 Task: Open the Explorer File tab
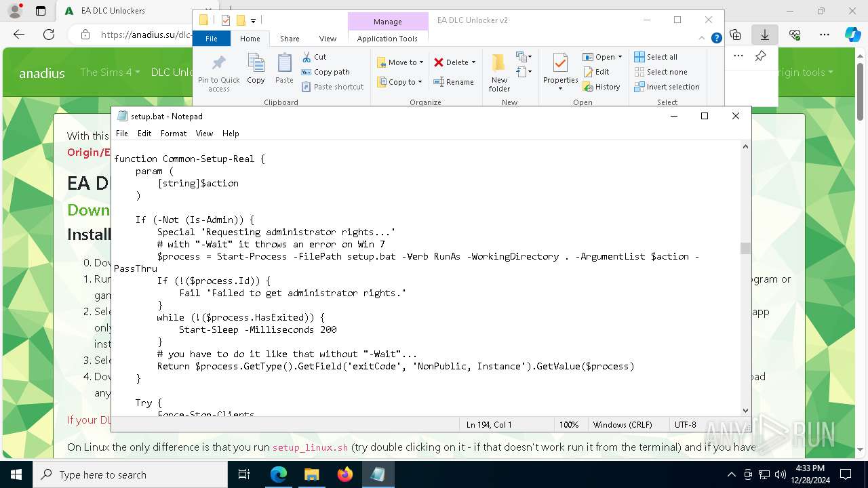pos(212,39)
